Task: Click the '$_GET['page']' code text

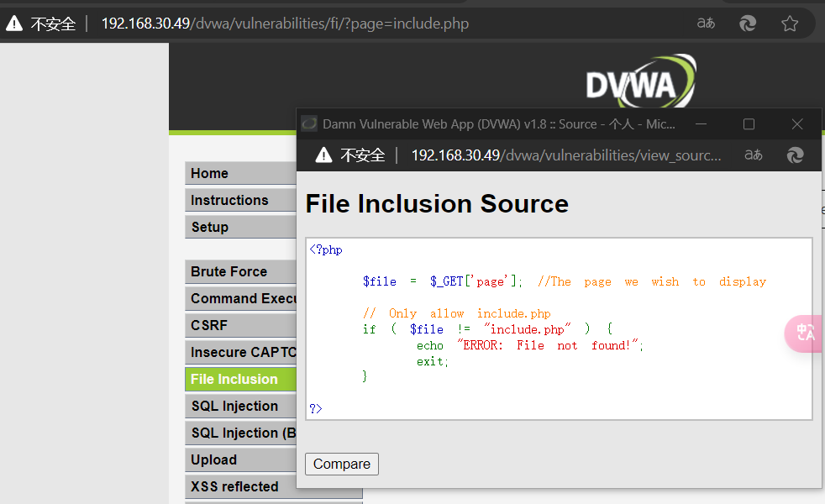Action: pyautogui.click(x=476, y=281)
